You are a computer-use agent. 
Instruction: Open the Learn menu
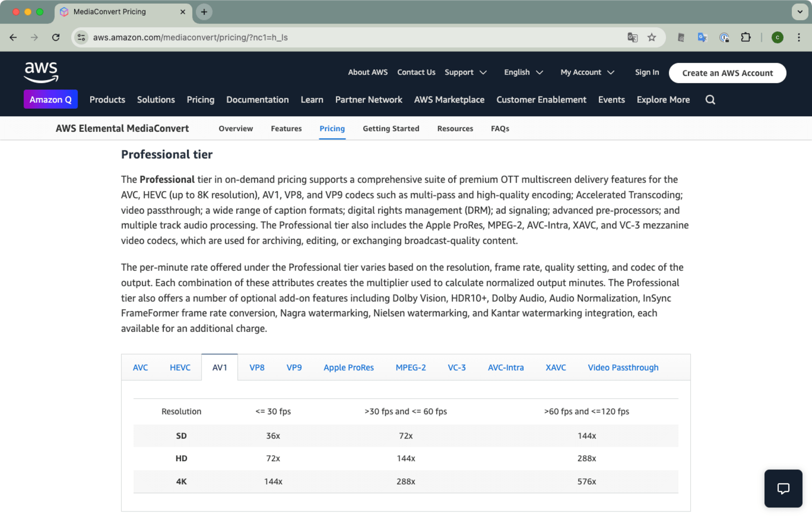(x=312, y=99)
